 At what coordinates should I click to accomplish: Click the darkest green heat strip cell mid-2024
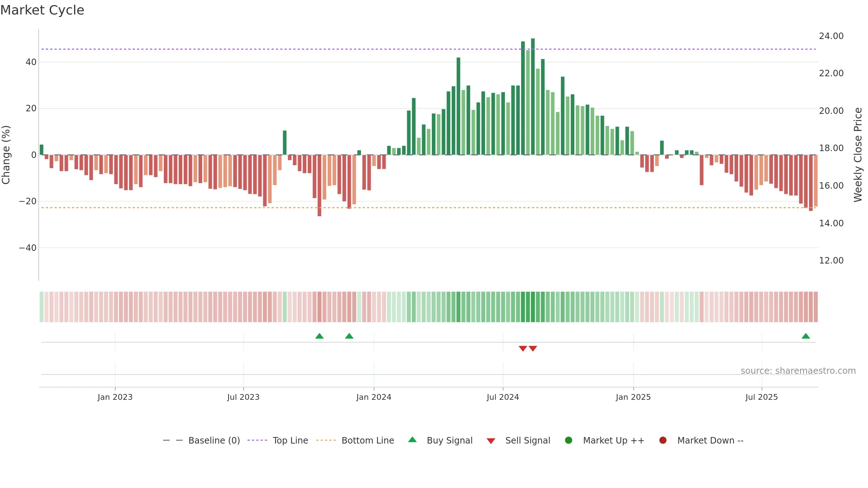point(533,307)
